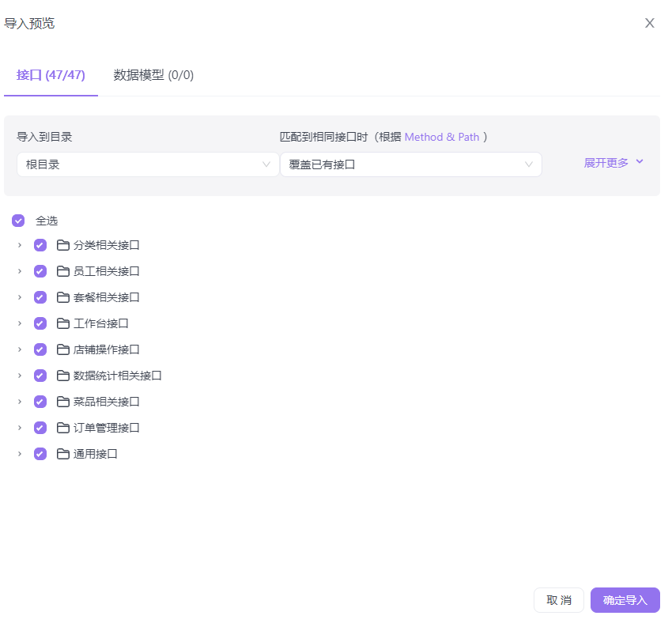Click the folder icon beside 分类相关接口

pyautogui.click(x=63, y=245)
